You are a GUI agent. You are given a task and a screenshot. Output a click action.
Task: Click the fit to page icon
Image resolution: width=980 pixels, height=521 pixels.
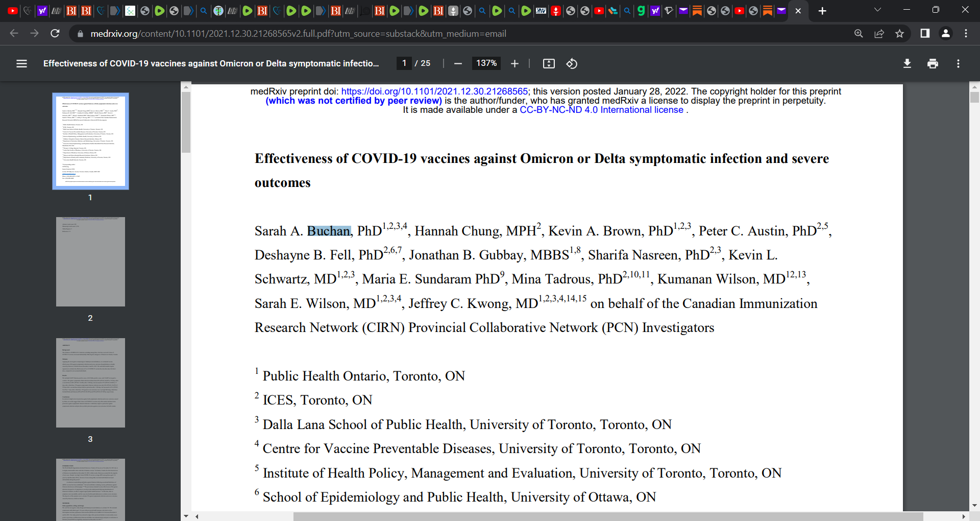click(x=549, y=63)
